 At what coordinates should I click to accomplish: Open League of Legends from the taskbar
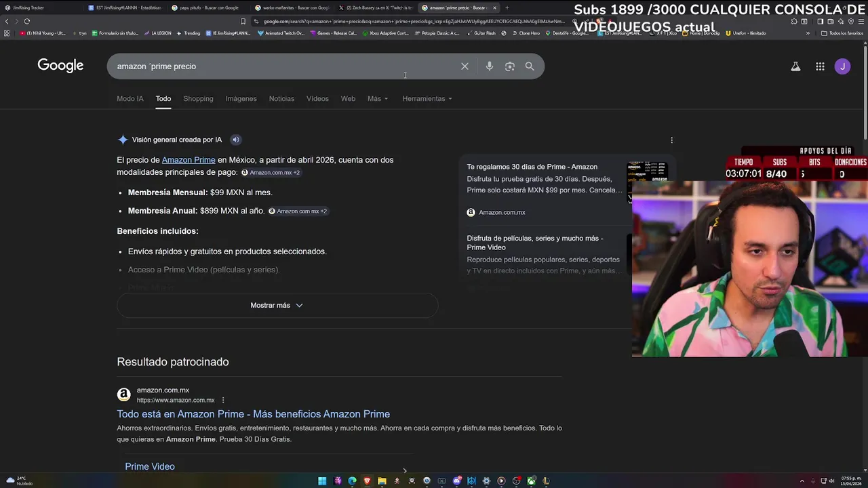[x=546, y=481]
